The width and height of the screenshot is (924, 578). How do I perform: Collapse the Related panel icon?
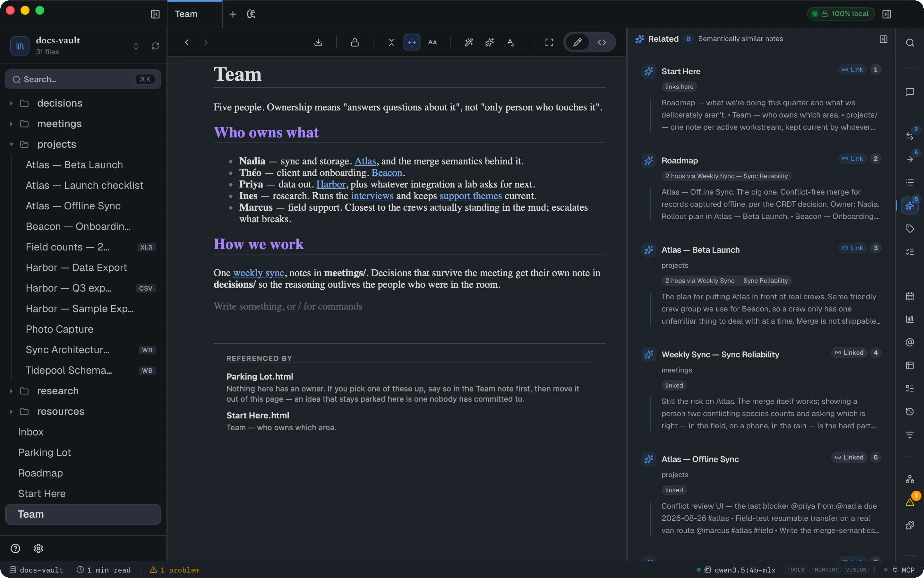point(884,39)
